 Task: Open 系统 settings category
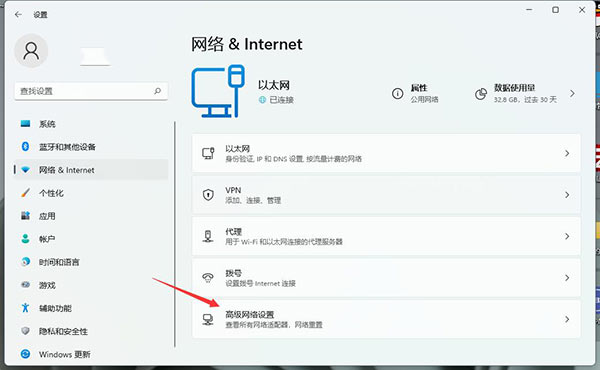pyautogui.click(x=91, y=124)
